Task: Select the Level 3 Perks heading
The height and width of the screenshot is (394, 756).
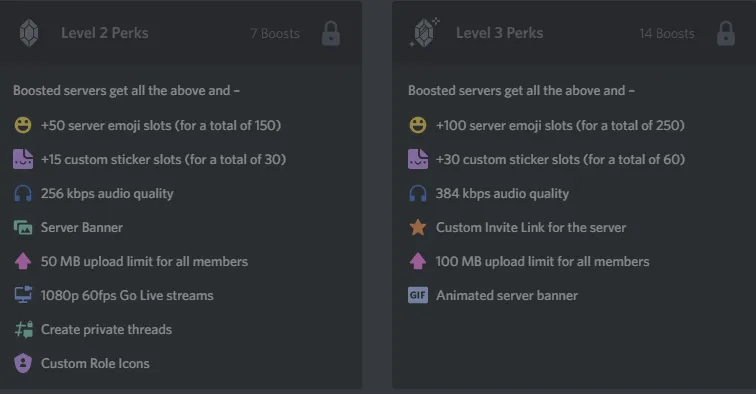Action: point(500,33)
